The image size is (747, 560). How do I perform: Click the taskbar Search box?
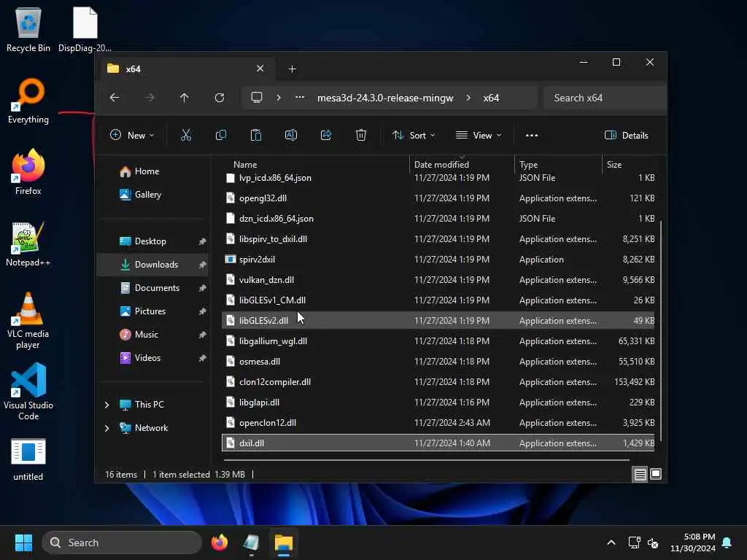[122, 542]
